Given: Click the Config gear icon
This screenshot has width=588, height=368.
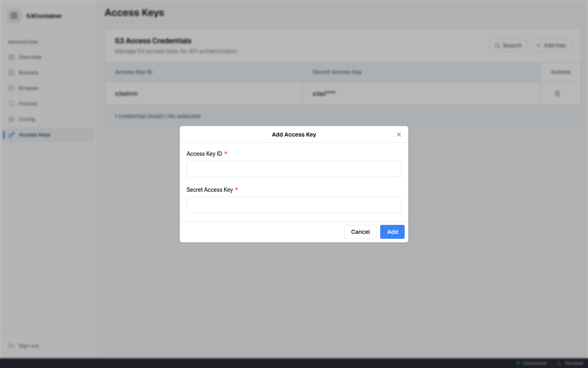Looking at the screenshot, I should coord(11,119).
